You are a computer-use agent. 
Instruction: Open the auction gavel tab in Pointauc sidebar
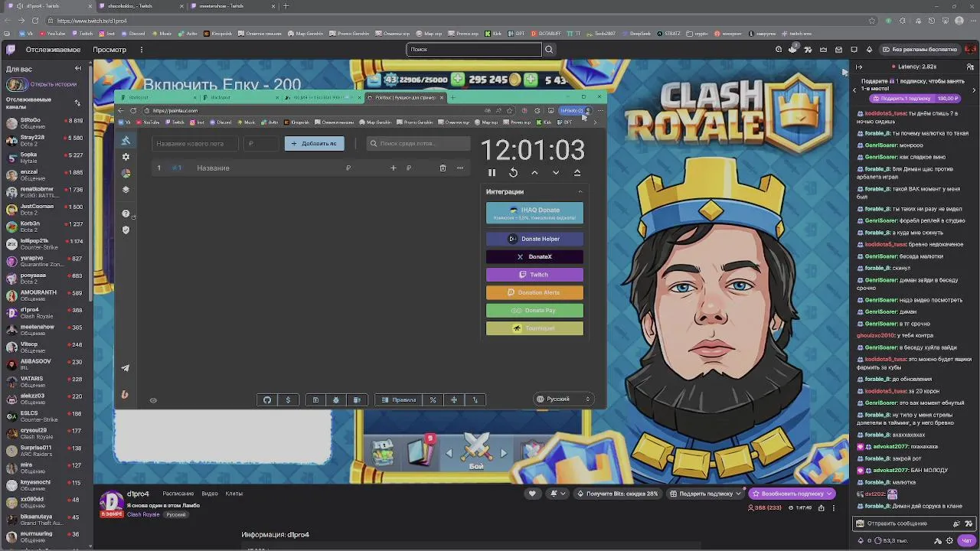(126, 140)
